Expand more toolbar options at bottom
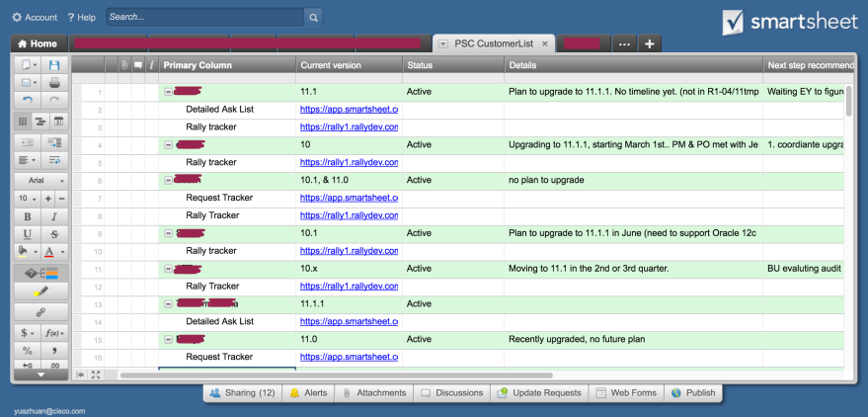The width and height of the screenshot is (868, 417). [41, 375]
